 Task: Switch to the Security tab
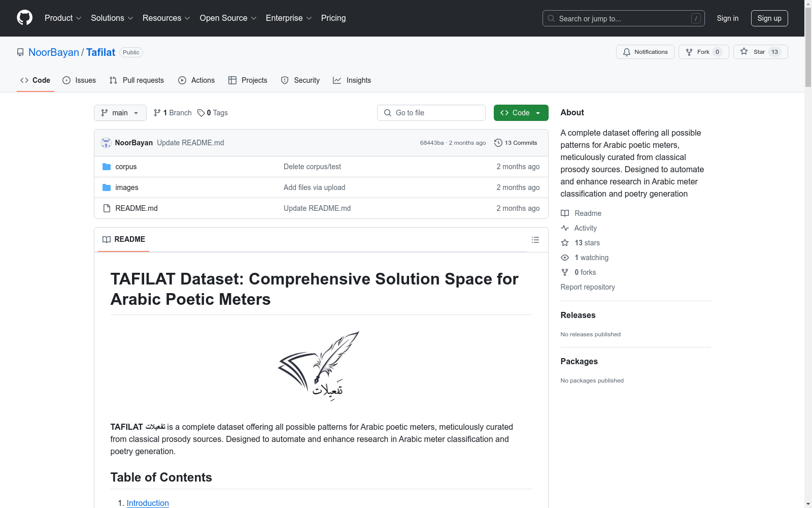[300, 80]
